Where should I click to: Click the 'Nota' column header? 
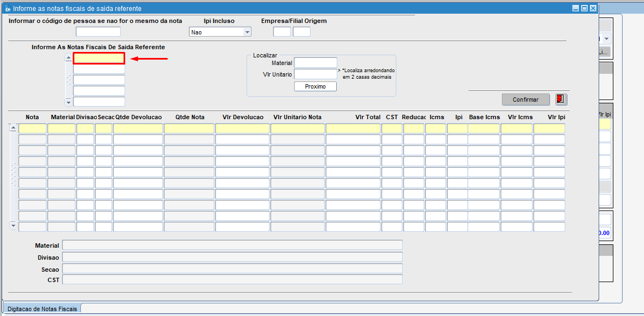(32, 117)
